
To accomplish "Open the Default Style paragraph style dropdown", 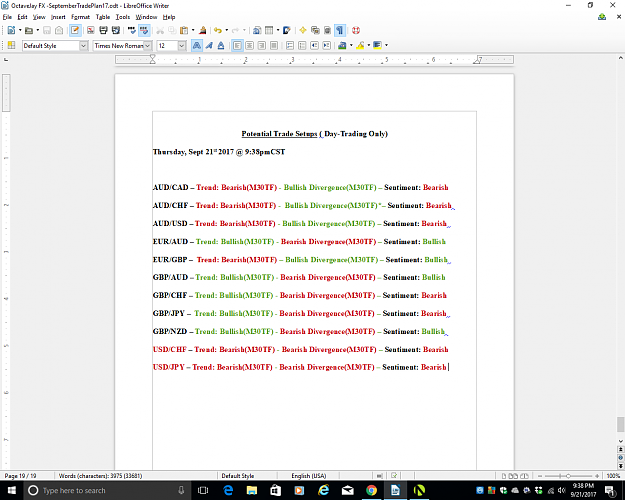I will [83, 46].
